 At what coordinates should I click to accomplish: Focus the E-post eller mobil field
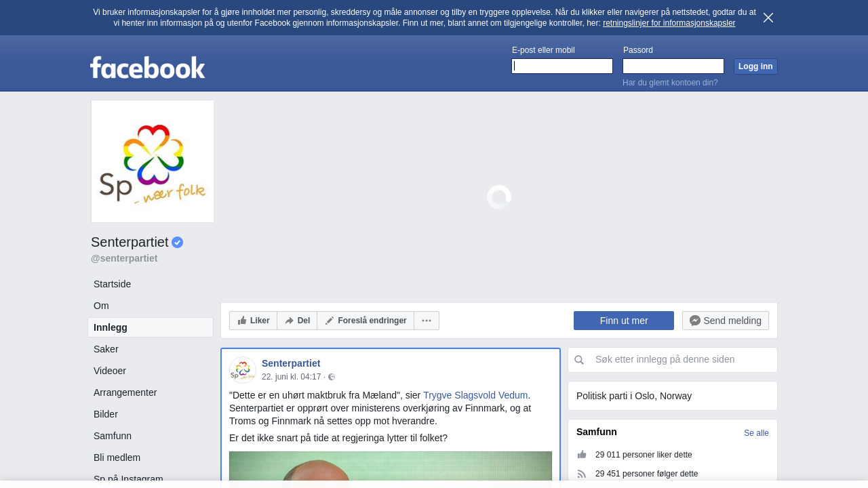(x=562, y=66)
